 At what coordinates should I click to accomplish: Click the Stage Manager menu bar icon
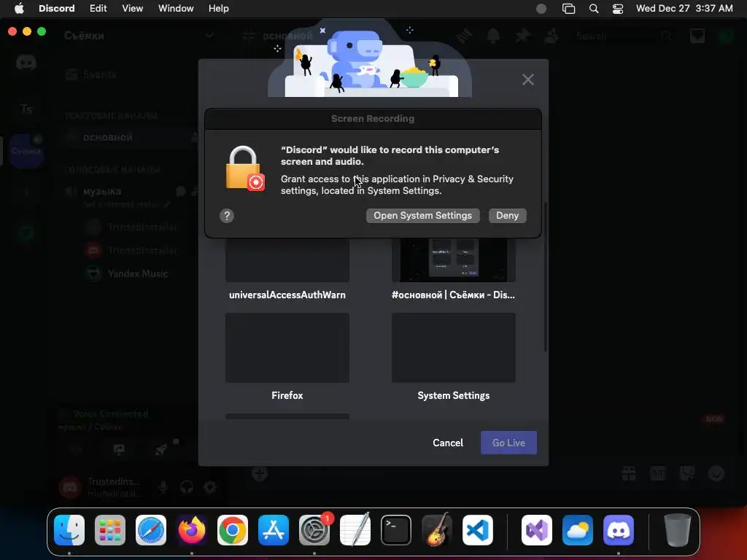point(568,9)
